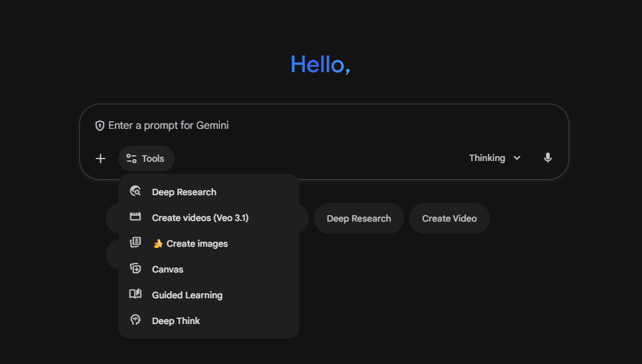
Task: Click the Deep Research suggestion chip
Action: pos(359,218)
